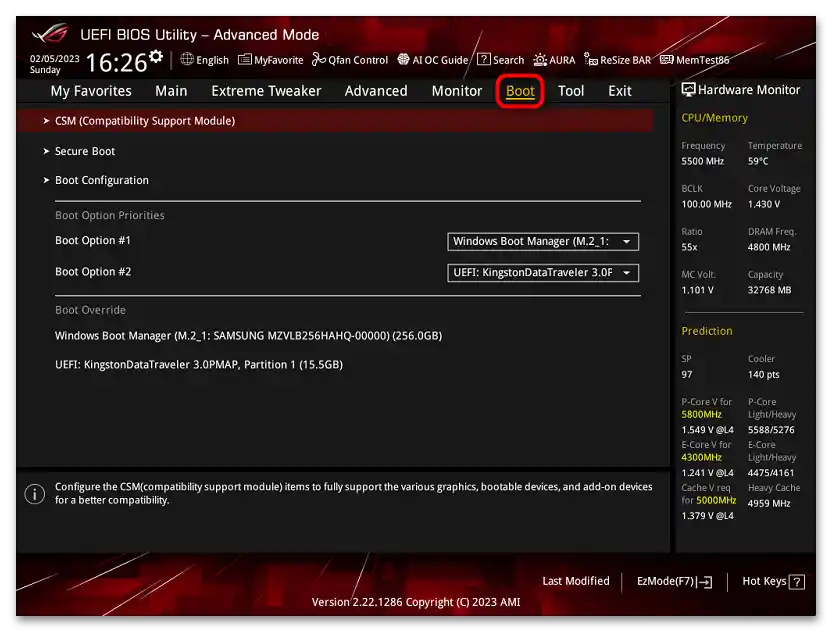This screenshot has width=832, height=632.
Task: Open the Boot Option #2 dropdown
Action: [x=542, y=272]
